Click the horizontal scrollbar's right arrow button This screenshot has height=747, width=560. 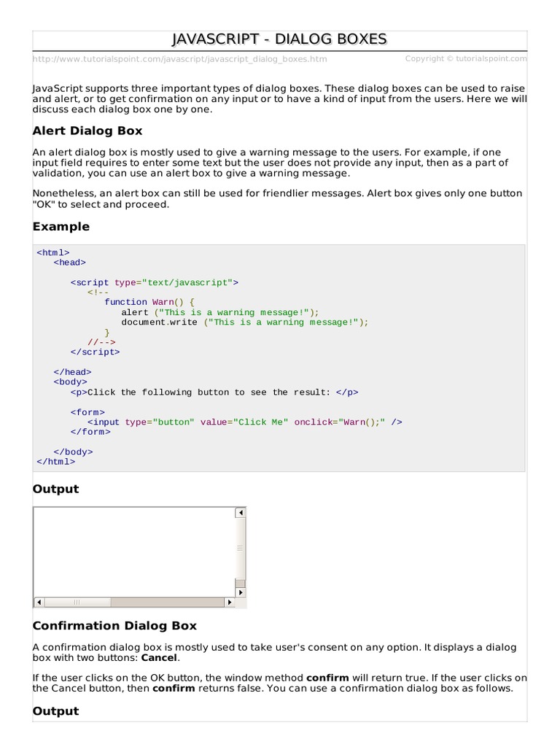point(229,602)
